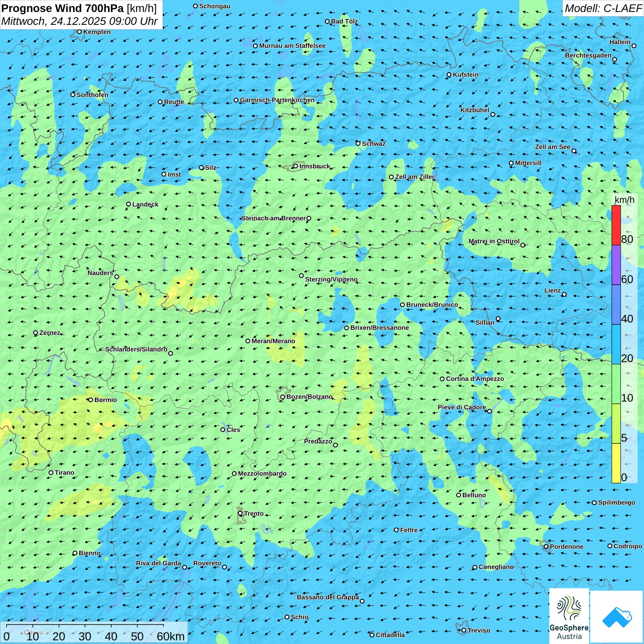Click the Innsbruck city label
Screen dimensions: 644x644
315,166
